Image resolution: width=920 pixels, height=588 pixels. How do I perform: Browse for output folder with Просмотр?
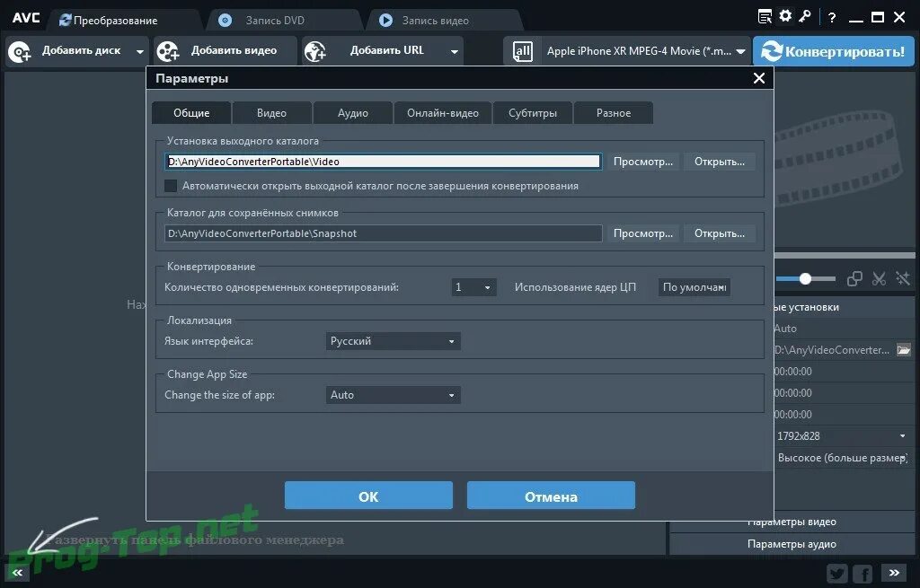click(x=643, y=162)
